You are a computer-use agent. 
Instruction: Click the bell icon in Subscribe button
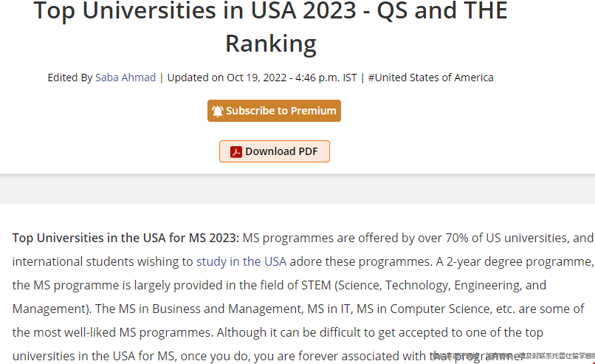coord(218,111)
